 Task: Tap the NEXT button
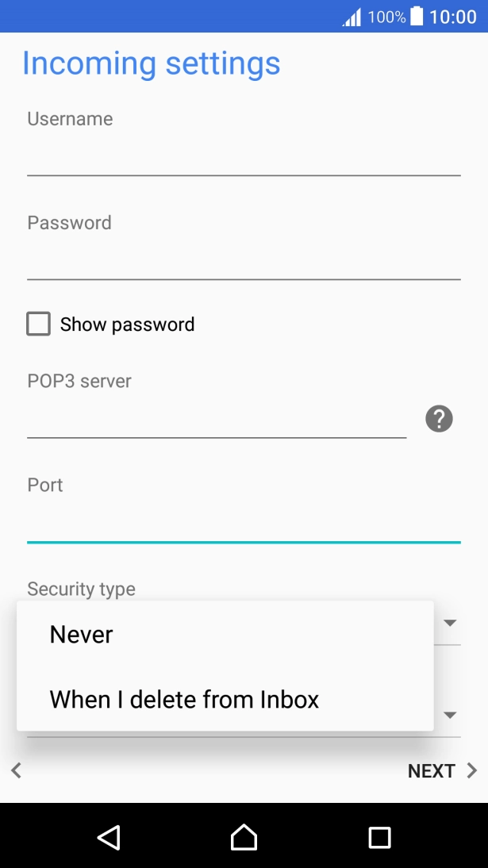(x=432, y=770)
